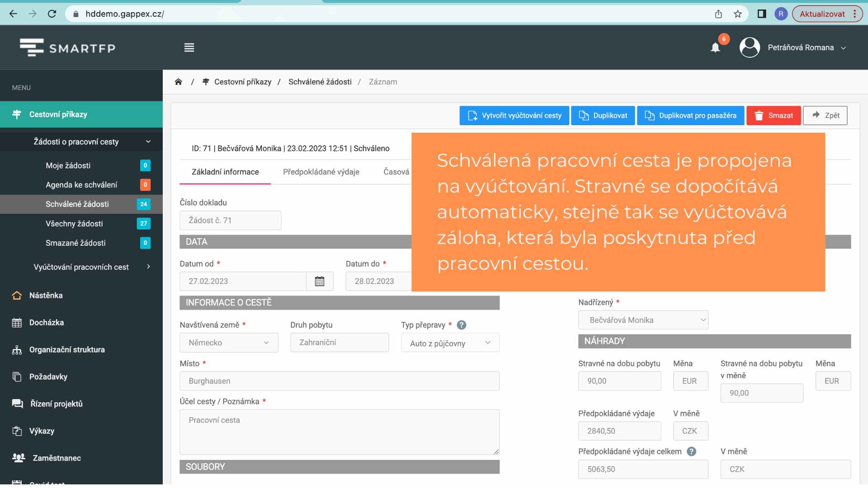Open the calendar picker for Datum od

[x=320, y=281]
